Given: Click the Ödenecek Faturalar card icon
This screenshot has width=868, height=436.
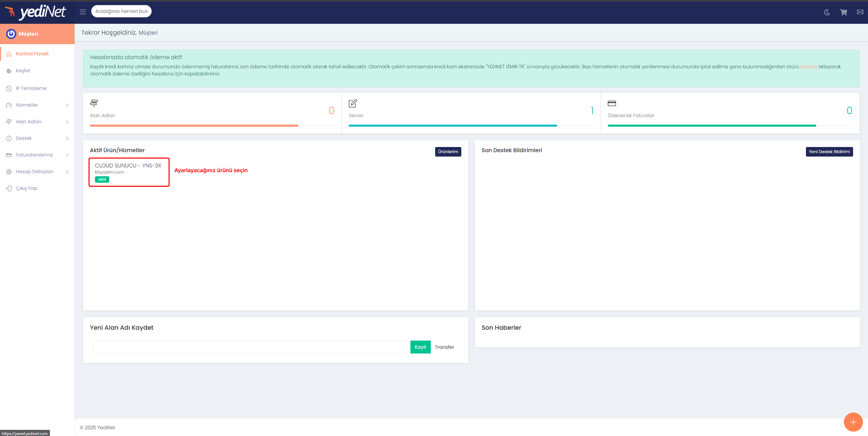Looking at the screenshot, I should [x=612, y=103].
